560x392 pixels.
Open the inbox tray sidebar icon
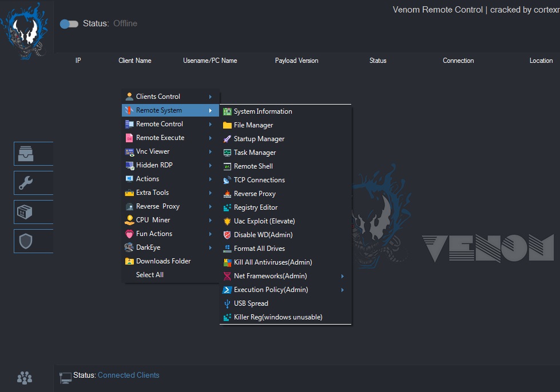click(26, 154)
